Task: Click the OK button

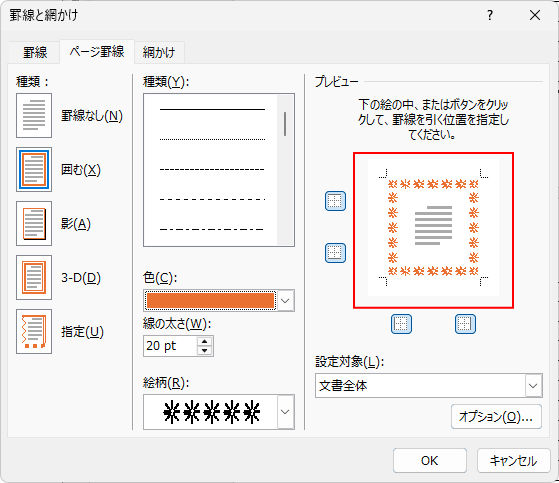Action: pos(430,461)
